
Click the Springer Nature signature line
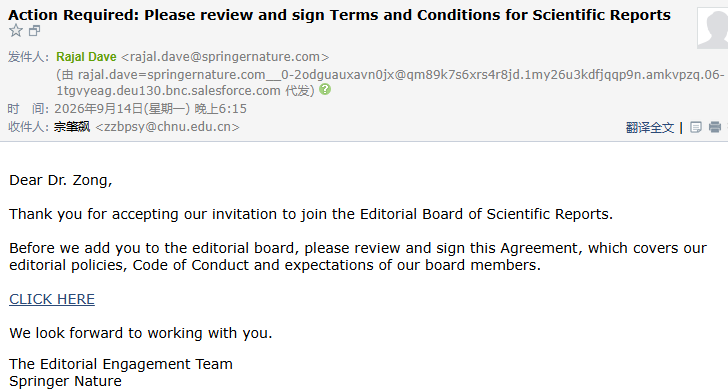tap(65, 381)
